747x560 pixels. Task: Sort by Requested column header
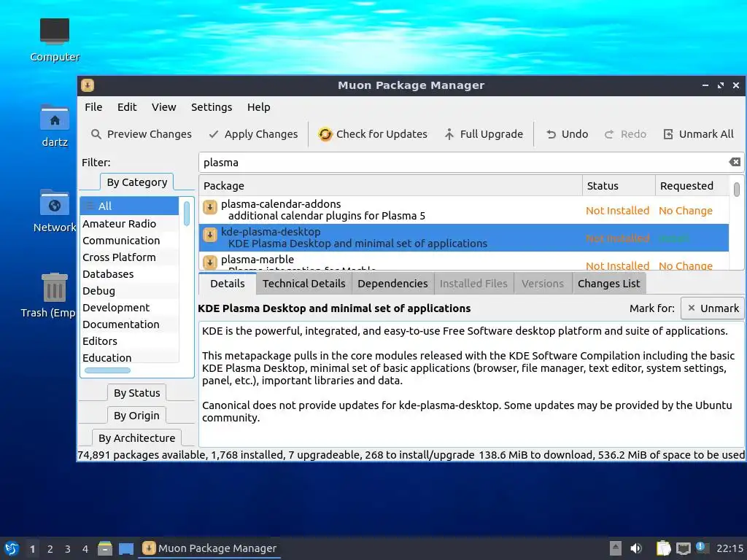tap(692, 186)
